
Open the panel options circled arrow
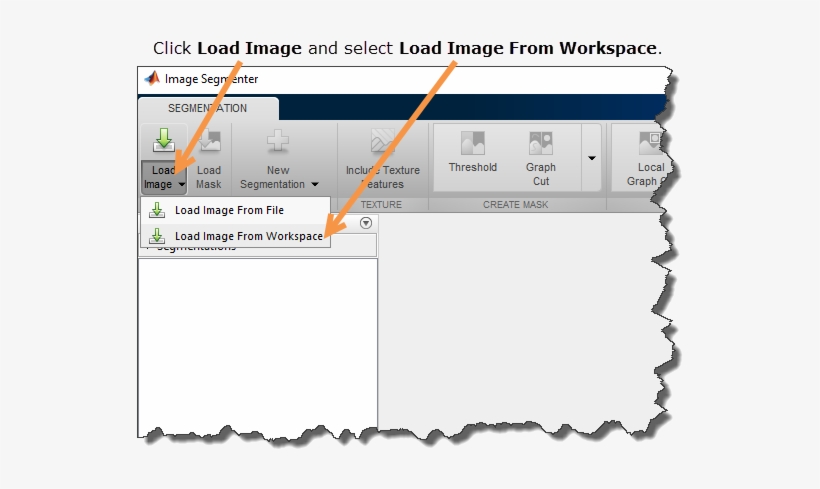[x=366, y=223]
